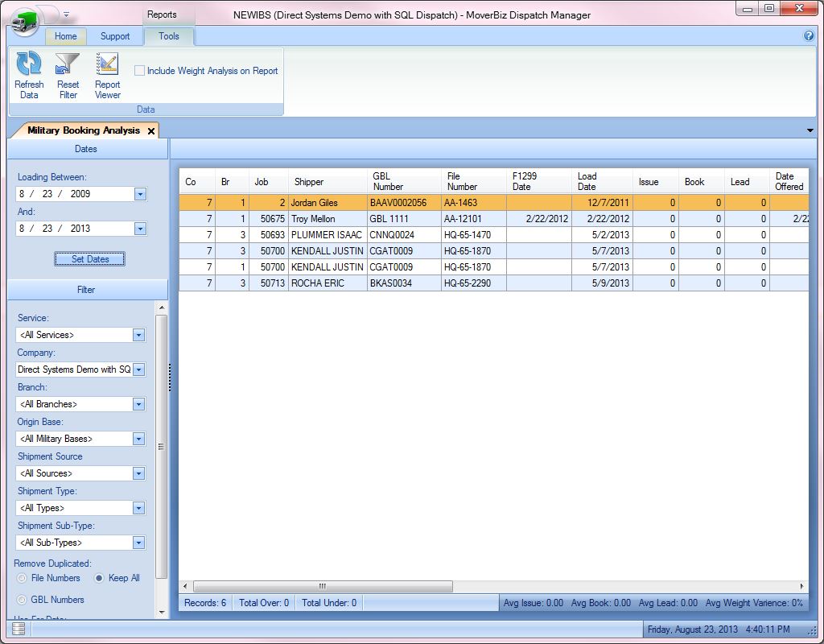Image resolution: width=824 pixels, height=644 pixels.
Task: Expand the Shipment Type dropdown
Action: click(x=138, y=508)
